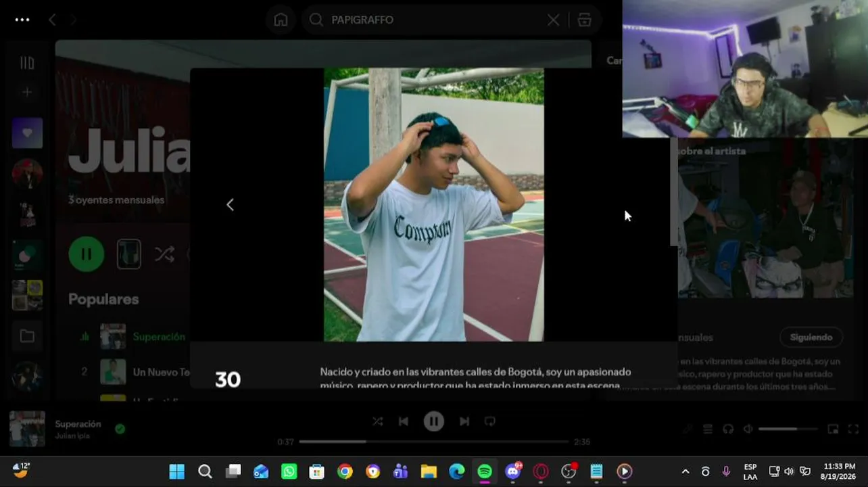Viewport: 868px width, 487px height.
Task: Open Spotify Home
Action: click(x=281, y=20)
